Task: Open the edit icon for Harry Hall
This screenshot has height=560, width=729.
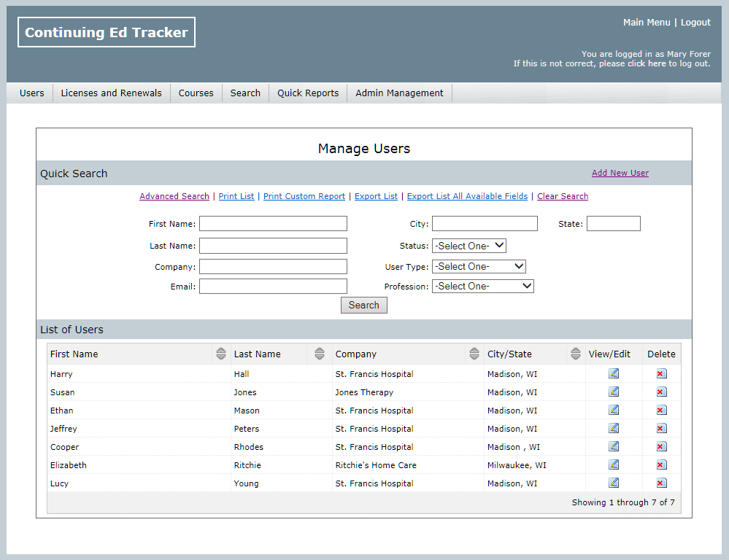Action: pos(613,373)
